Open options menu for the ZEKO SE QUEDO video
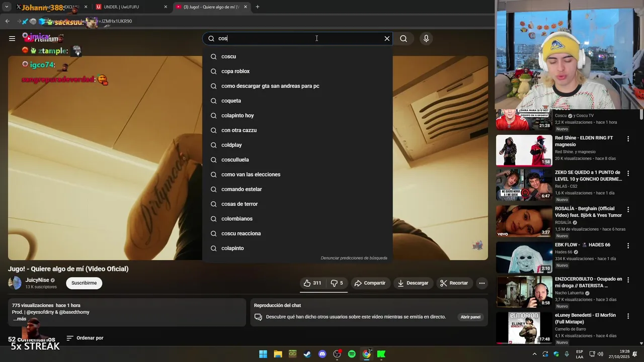 coord(628,173)
